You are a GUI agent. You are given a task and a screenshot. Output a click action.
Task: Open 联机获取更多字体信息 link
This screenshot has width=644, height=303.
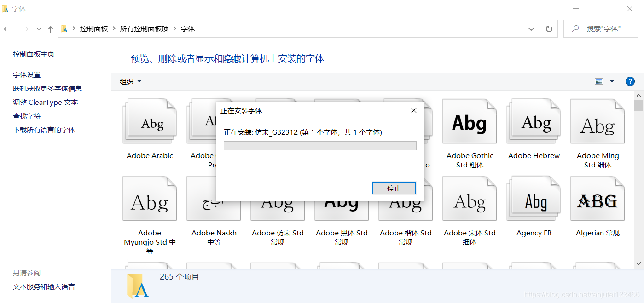point(47,88)
